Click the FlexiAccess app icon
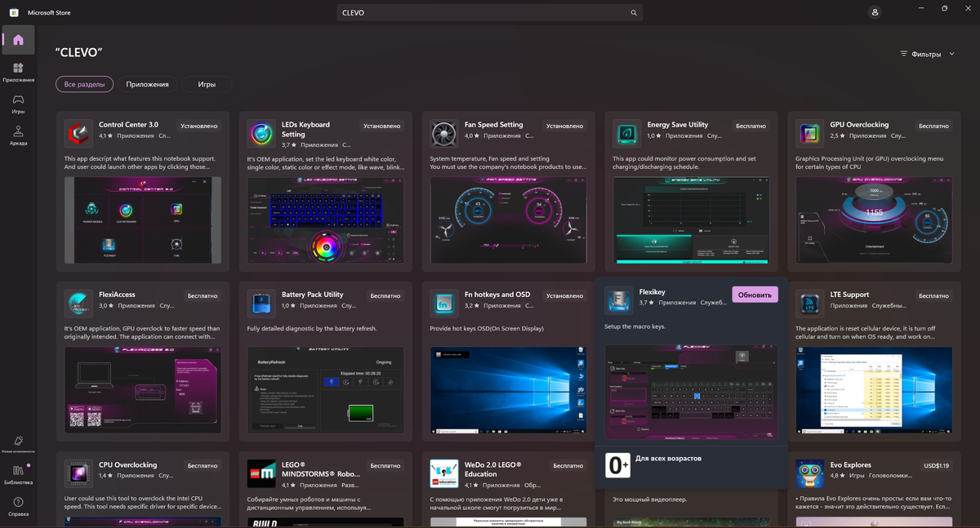980x528 pixels. [x=78, y=303]
